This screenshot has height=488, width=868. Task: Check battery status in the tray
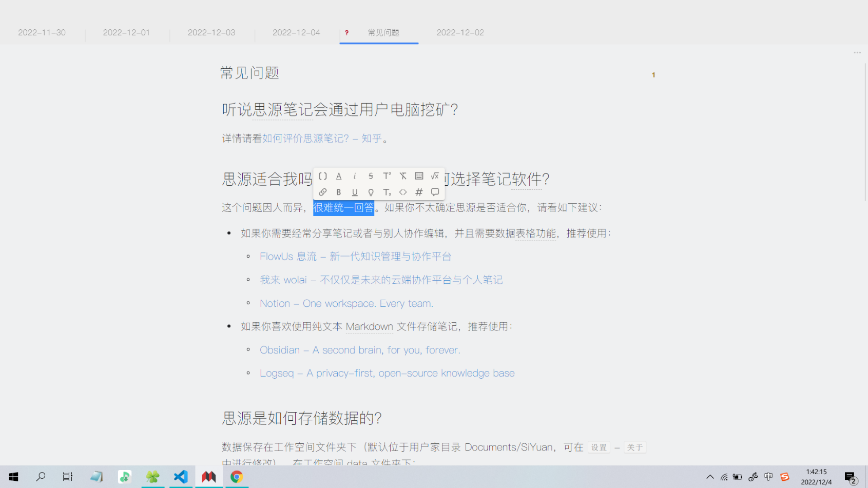(738, 477)
